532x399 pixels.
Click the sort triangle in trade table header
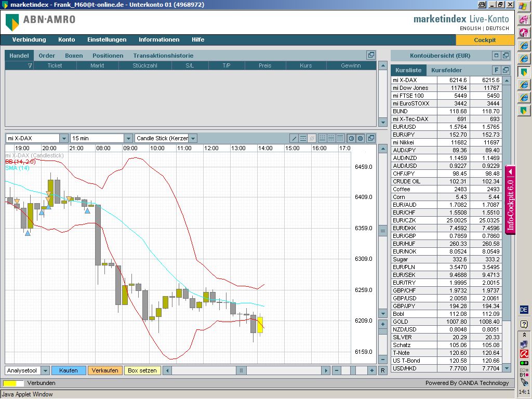30,66
